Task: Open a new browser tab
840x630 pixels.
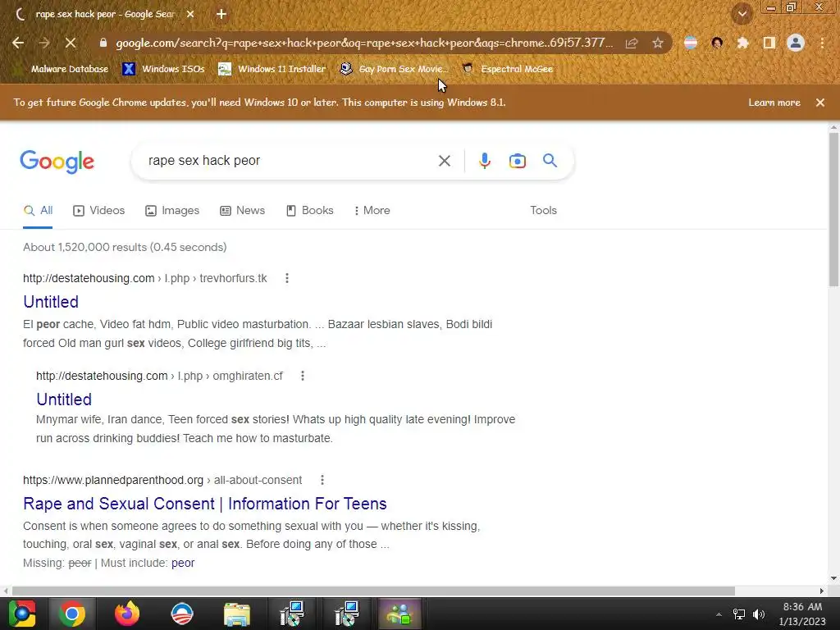Action: click(221, 15)
